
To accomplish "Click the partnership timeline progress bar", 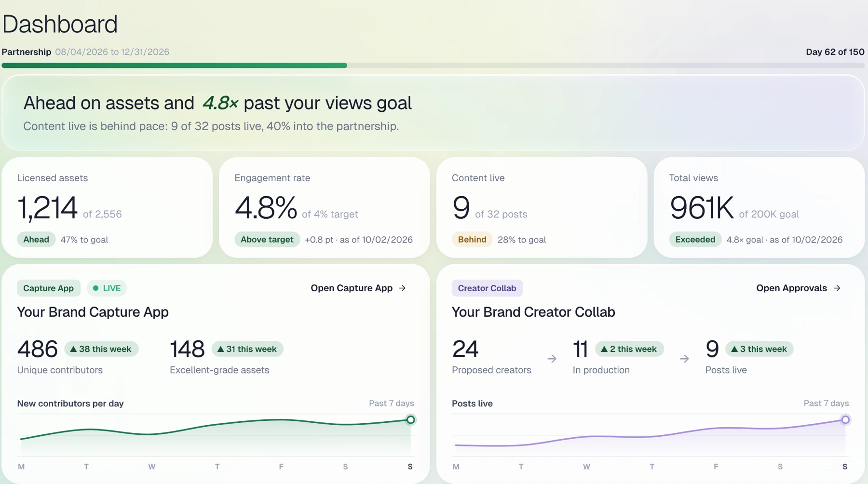I will pyautogui.click(x=433, y=66).
